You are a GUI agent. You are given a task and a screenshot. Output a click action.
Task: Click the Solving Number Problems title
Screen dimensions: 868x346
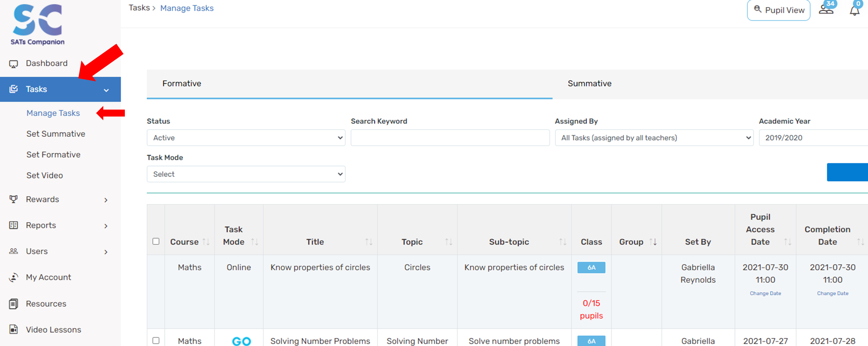tap(320, 341)
